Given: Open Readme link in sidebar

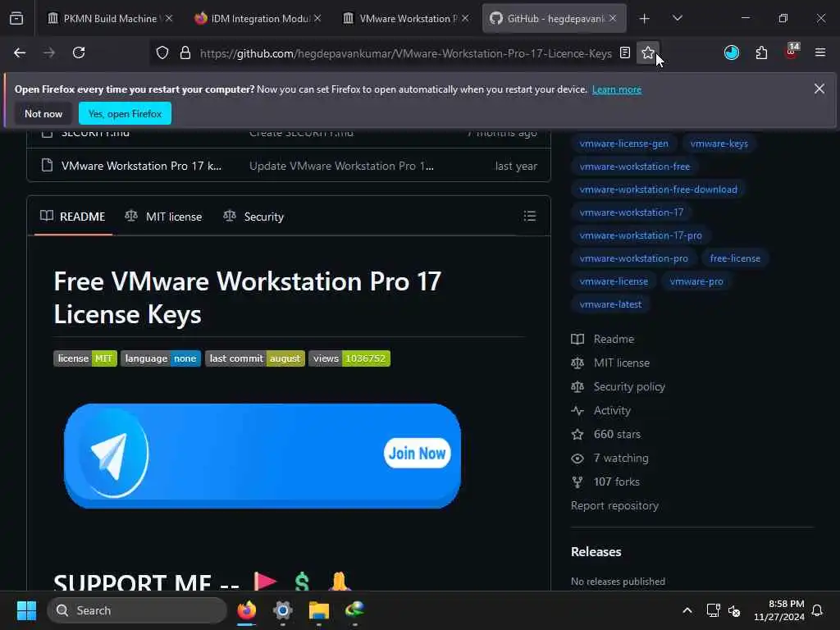Looking at the screenshot, I should click(x=603, y=339).
